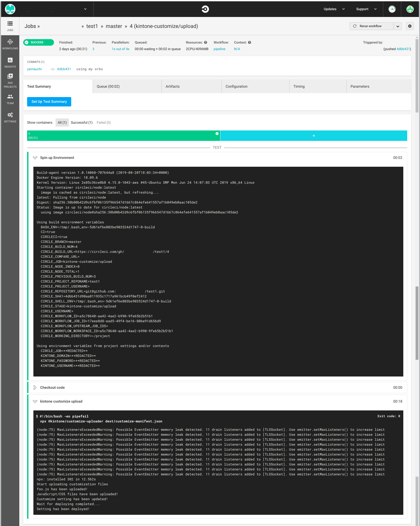This screenshot has height=526, width=420.
Task: Open the build status clock icon
Action: (x=392, y=9)
